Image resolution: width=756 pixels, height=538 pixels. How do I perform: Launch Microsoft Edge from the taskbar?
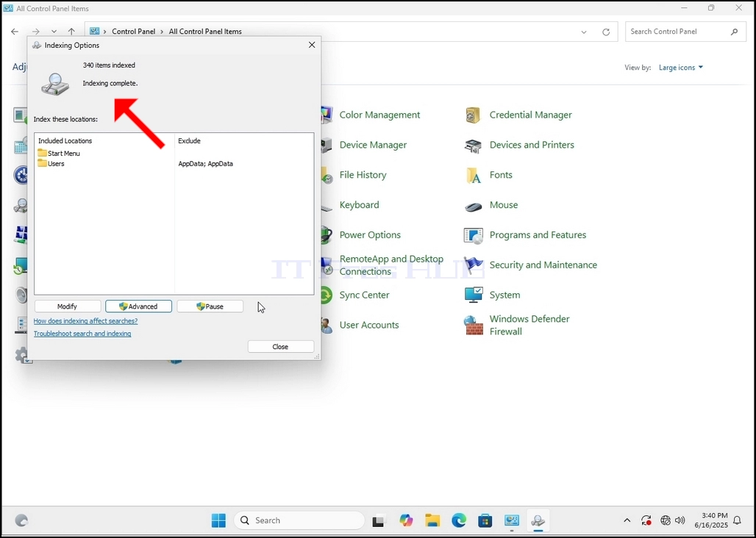pyautogui.click(x=459, y=520)
